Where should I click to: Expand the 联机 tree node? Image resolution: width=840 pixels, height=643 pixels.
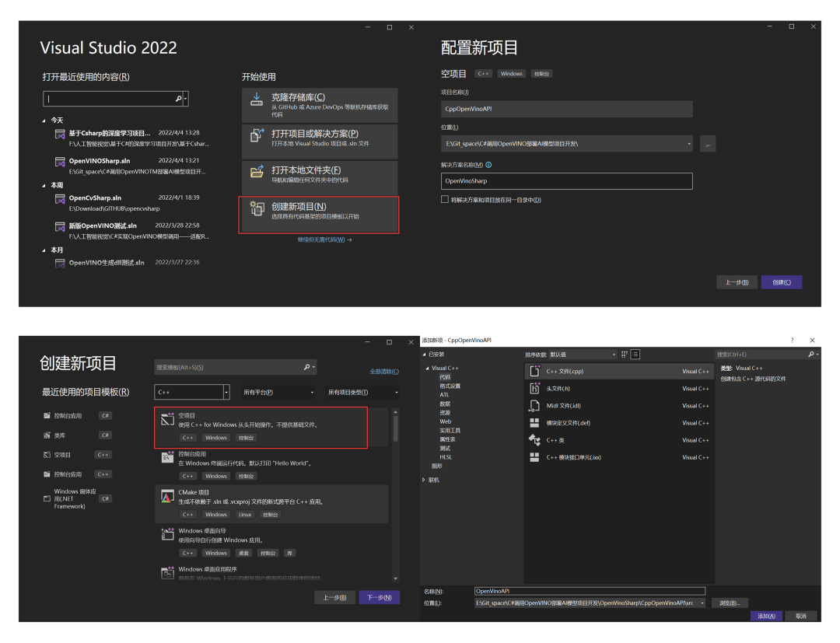424,480
